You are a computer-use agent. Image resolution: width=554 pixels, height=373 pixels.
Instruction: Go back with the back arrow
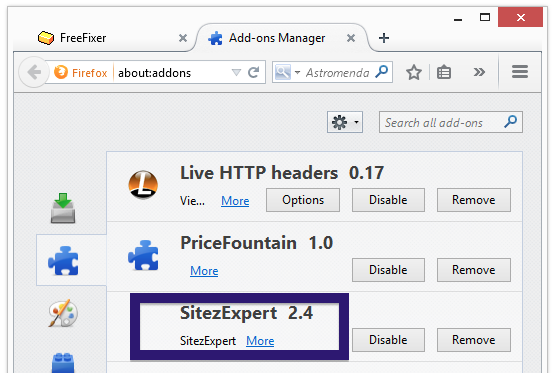pyautogui.click(x=34, y=72)
